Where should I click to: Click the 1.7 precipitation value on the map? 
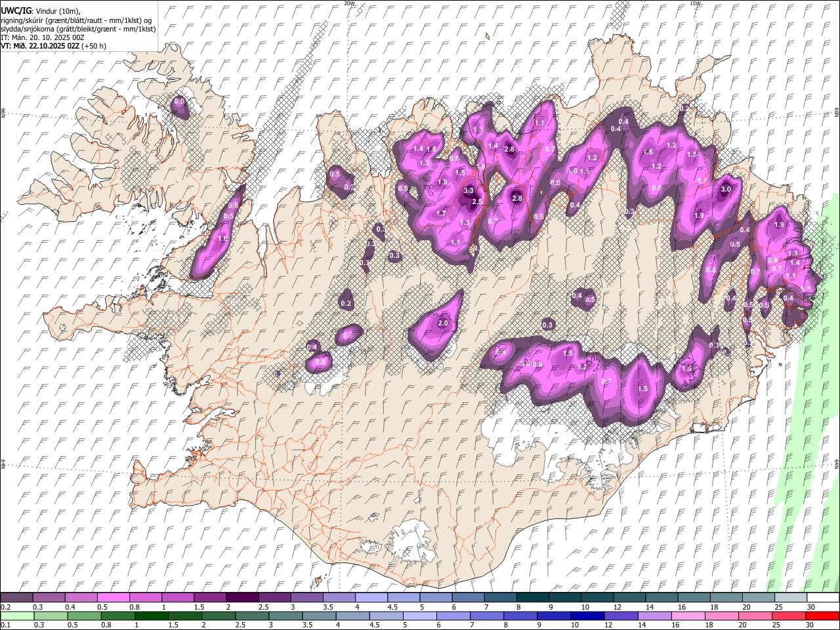441,213
